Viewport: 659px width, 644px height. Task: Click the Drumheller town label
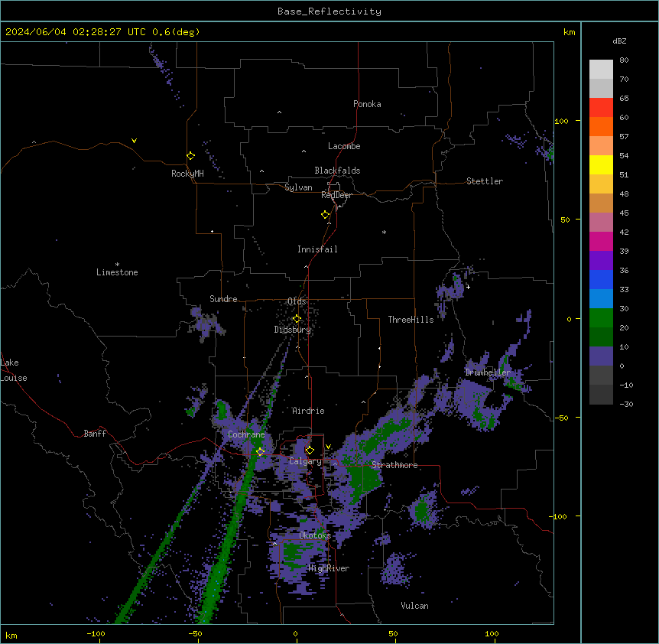click(488, 372)
